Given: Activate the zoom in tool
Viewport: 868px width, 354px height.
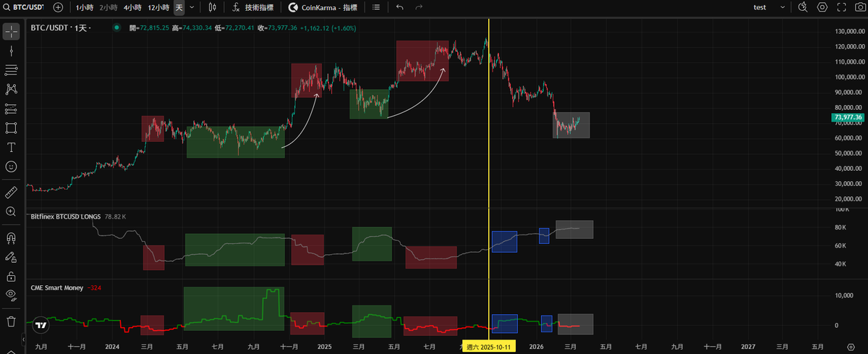Looking at the screenshot, I should 12,211.
